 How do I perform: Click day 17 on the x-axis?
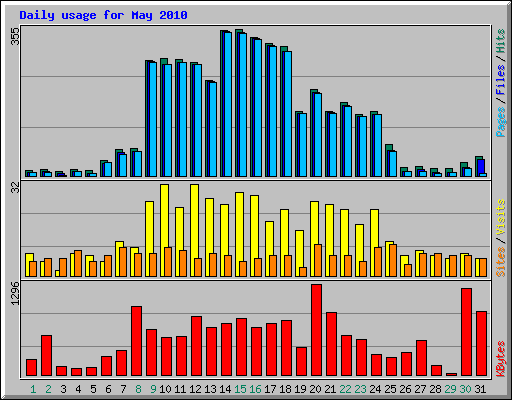click(x=270, y=389)
